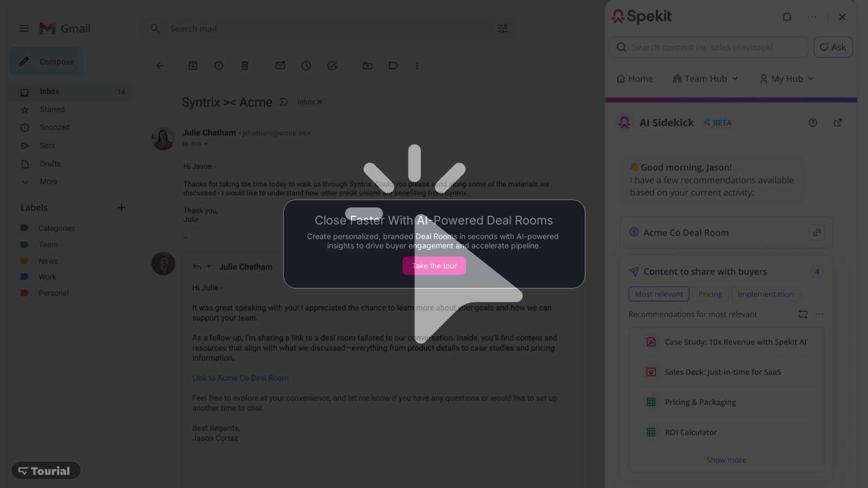Screen dimensions: 868x488
Task: Open Inbox folder
Action: click(x=71, y=92)
